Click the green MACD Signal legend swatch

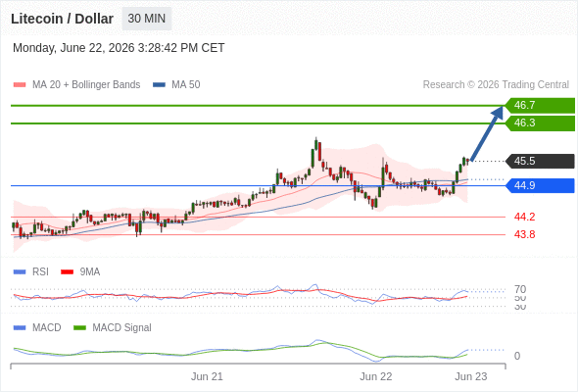(x=79, y=328)
